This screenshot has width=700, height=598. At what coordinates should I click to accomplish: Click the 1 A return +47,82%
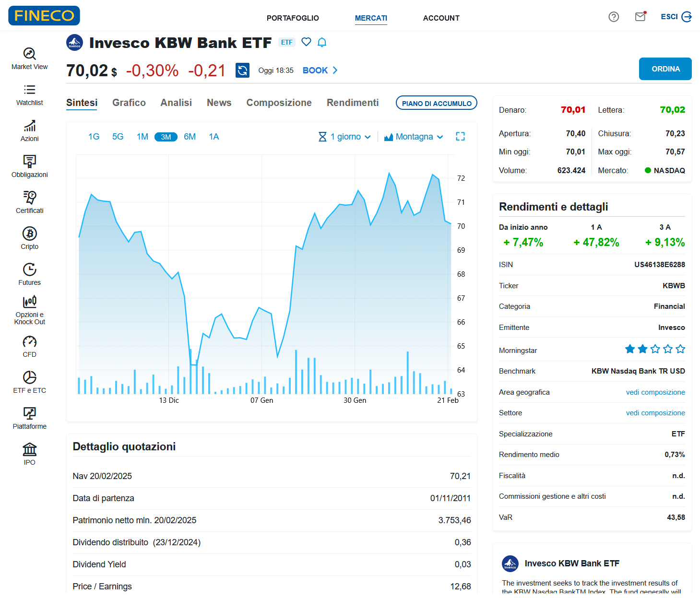coord(596,242)
